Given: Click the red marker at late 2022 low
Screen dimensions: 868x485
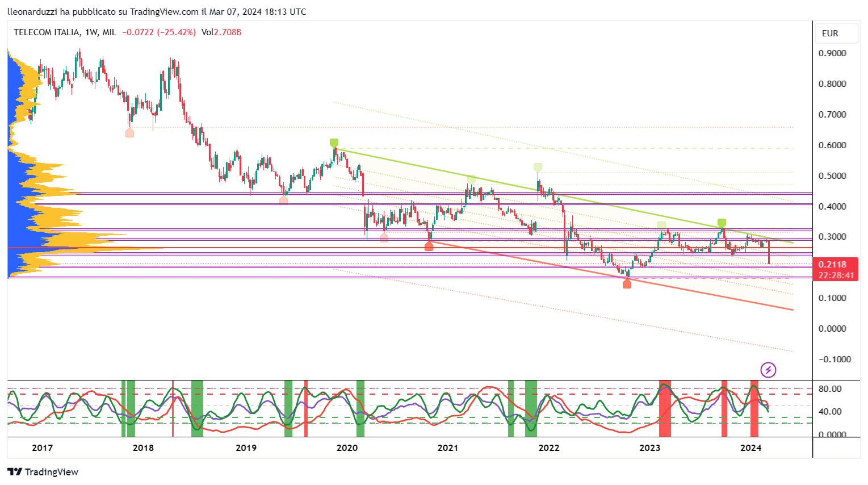Looking at the screenshot, I should coord(627,283).
